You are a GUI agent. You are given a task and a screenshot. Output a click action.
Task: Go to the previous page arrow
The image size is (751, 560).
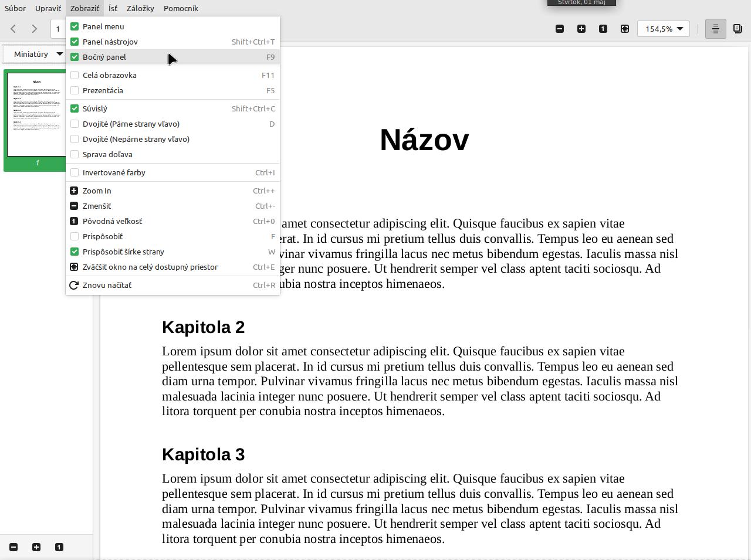13,29
